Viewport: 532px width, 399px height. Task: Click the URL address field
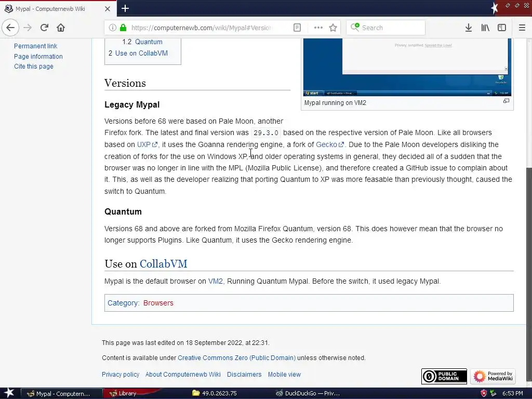pos(201,28)
